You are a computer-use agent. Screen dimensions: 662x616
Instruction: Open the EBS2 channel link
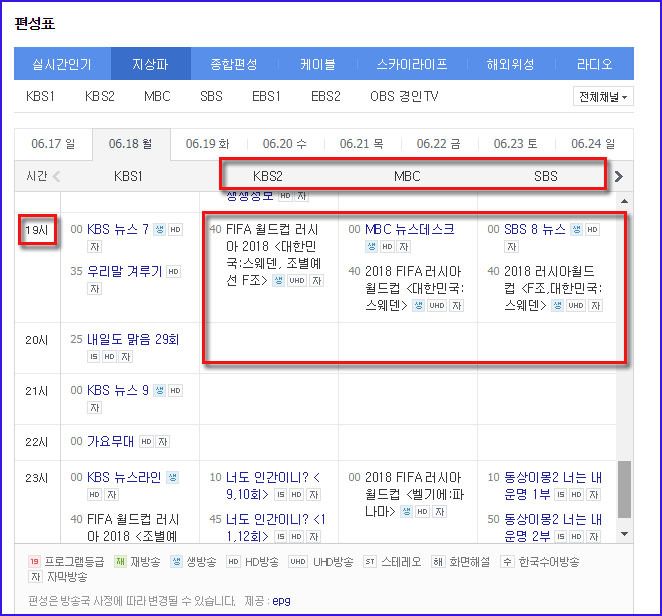tap(326, 96)
